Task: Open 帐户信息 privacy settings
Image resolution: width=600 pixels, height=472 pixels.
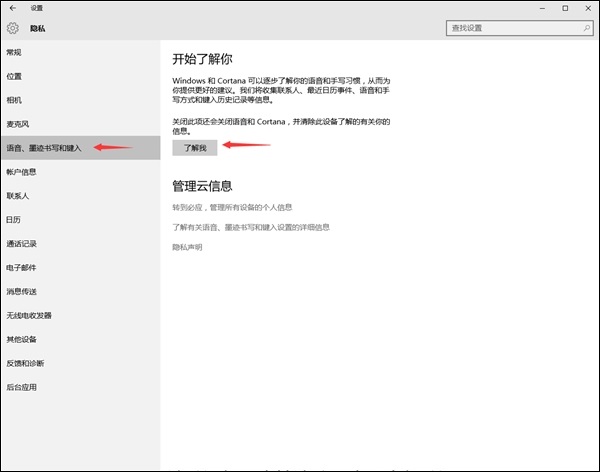Action: (x=21, y=172)
